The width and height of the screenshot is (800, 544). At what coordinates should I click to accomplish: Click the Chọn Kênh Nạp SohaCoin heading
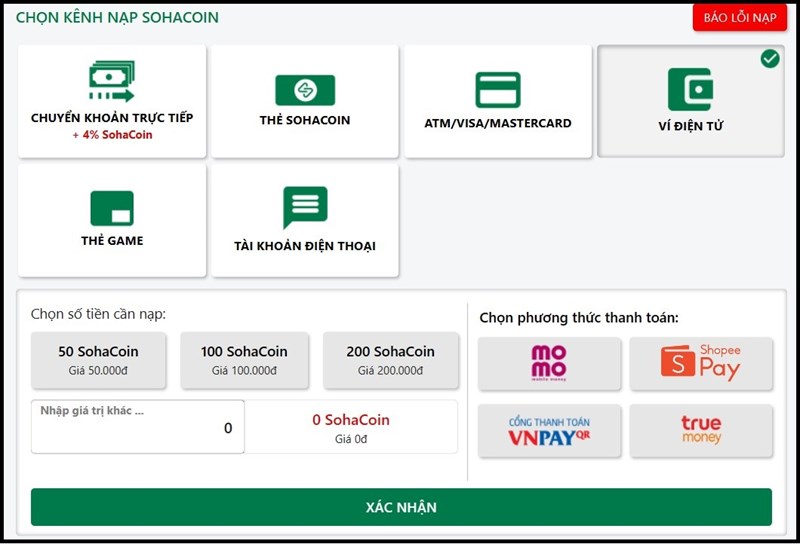tap(117, 17)
